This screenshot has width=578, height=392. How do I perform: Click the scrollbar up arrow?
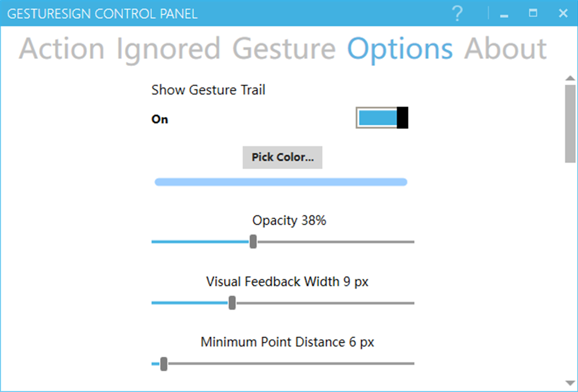(570, 78)
